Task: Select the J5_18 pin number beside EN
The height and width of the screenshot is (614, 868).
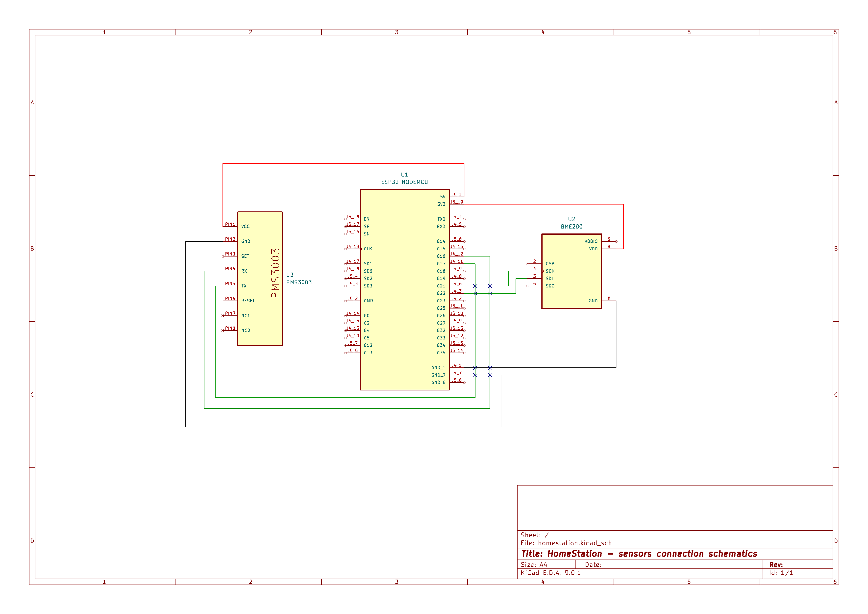Action: click(353, 217)
